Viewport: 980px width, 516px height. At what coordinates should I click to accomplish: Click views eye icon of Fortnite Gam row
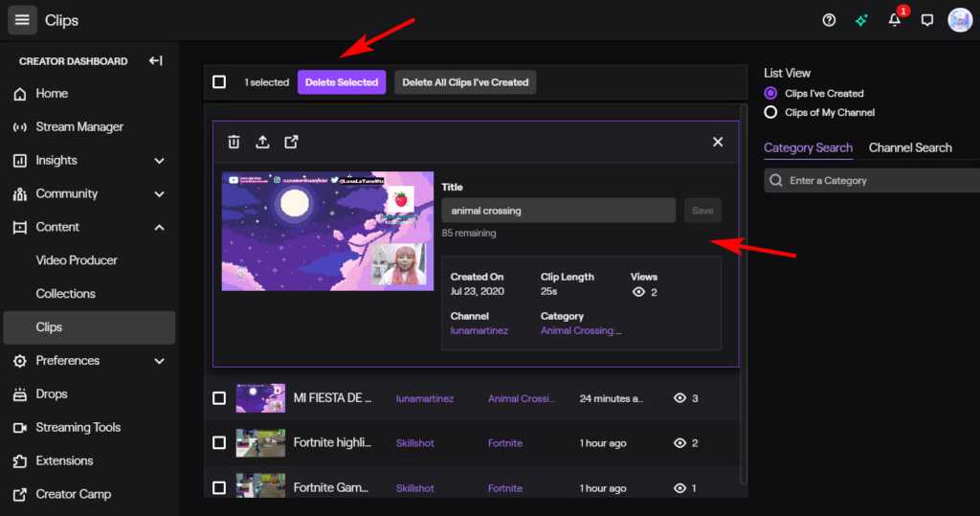(680, 488)
